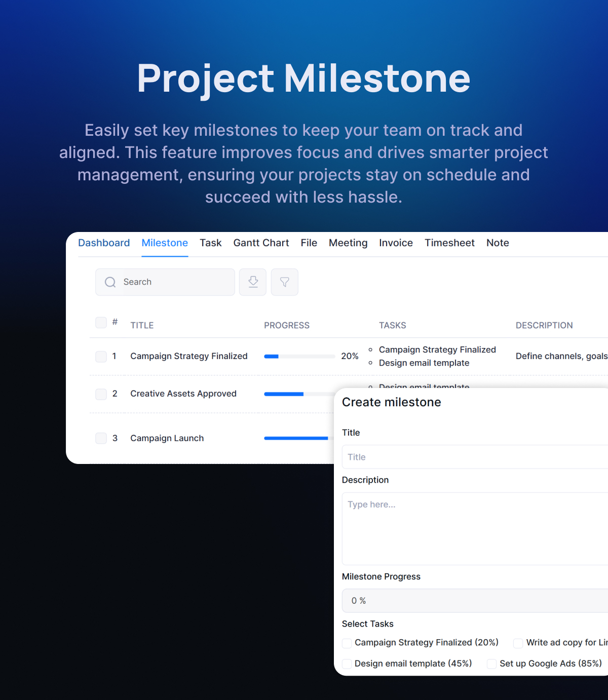Switch to the Invoice tab

coord(396,243)
